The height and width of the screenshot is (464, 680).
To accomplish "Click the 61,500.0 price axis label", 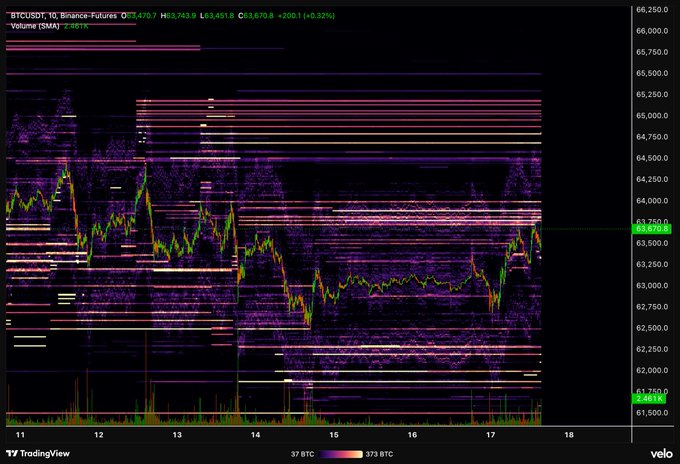I will (x=652, y=413).
